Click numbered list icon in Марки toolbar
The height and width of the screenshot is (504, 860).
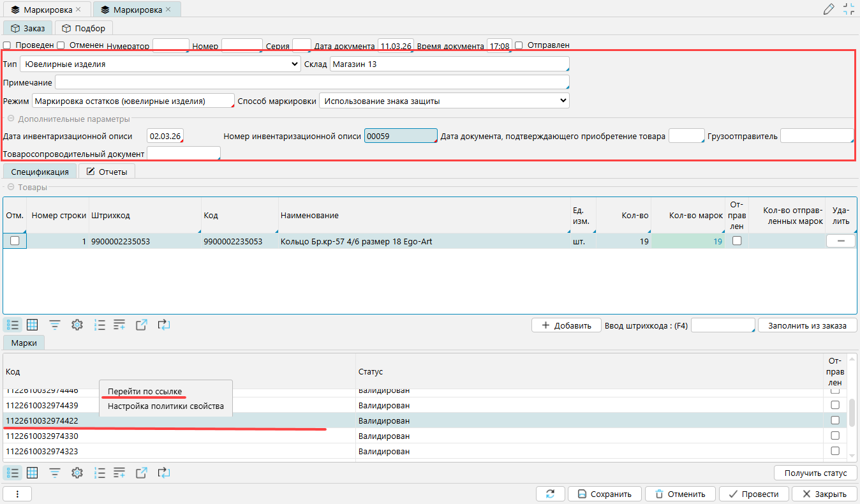pyautogui.click(x=100, y=473)
